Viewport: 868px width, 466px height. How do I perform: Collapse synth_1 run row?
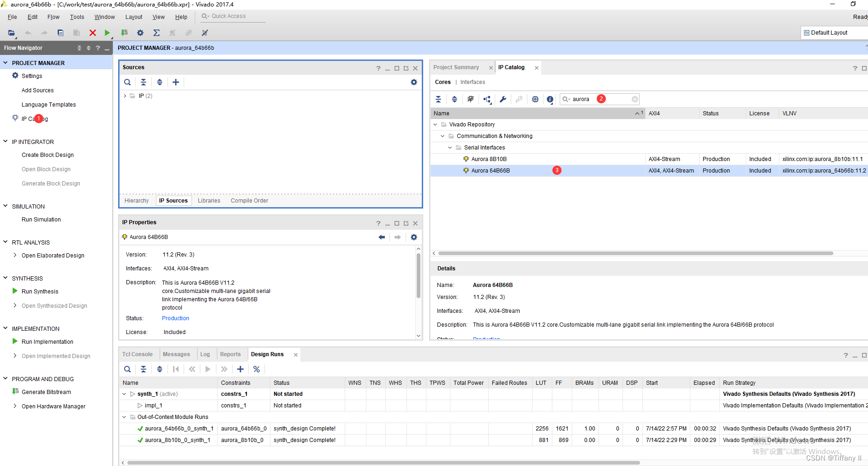pyautogui.click(x=124, y=394)
